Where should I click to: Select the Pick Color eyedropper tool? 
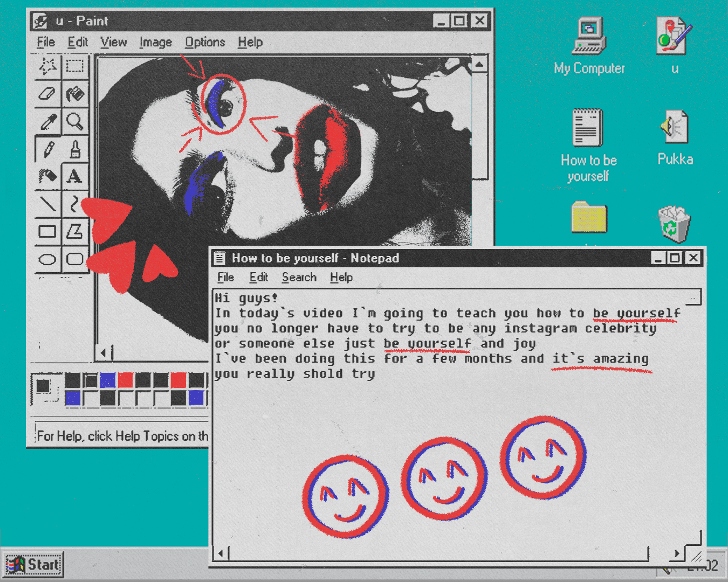point(48,121)
